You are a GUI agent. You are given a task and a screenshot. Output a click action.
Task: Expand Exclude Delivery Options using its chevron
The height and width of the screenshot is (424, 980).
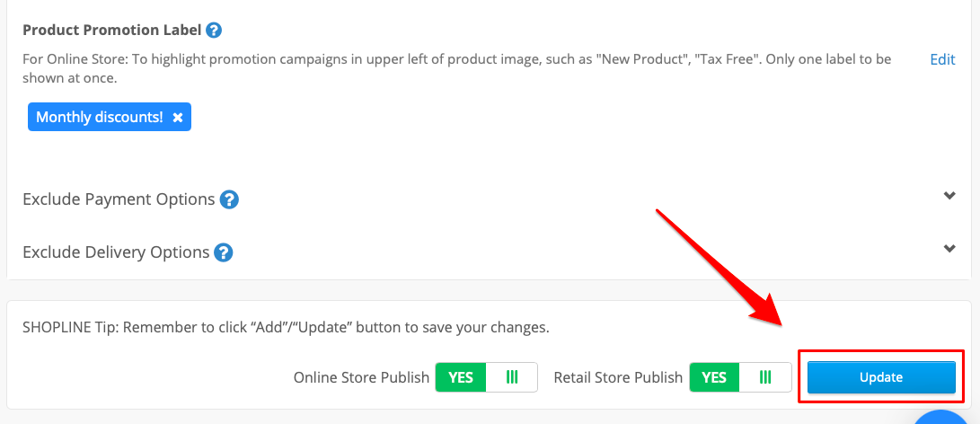click(949, 248)
